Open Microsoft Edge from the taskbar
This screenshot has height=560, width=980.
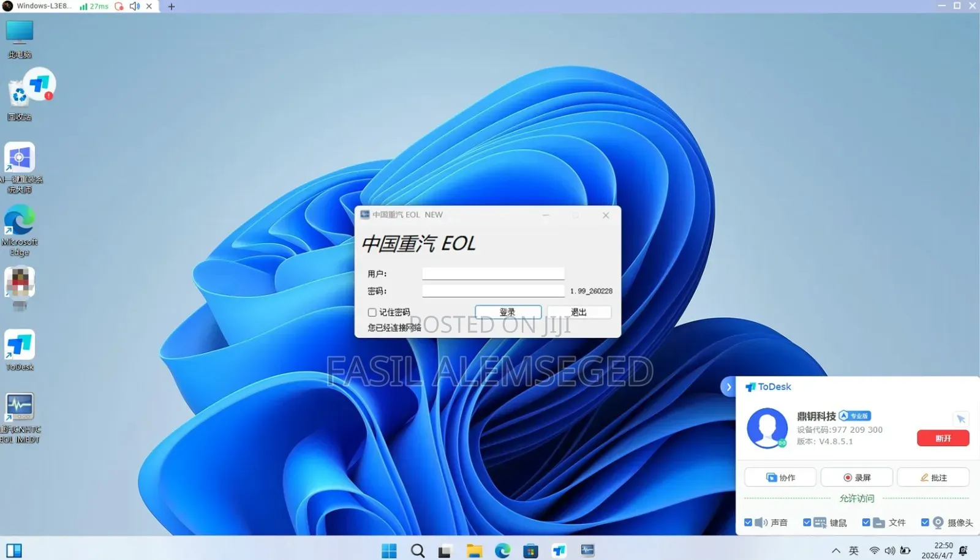[x=503, y=551]
